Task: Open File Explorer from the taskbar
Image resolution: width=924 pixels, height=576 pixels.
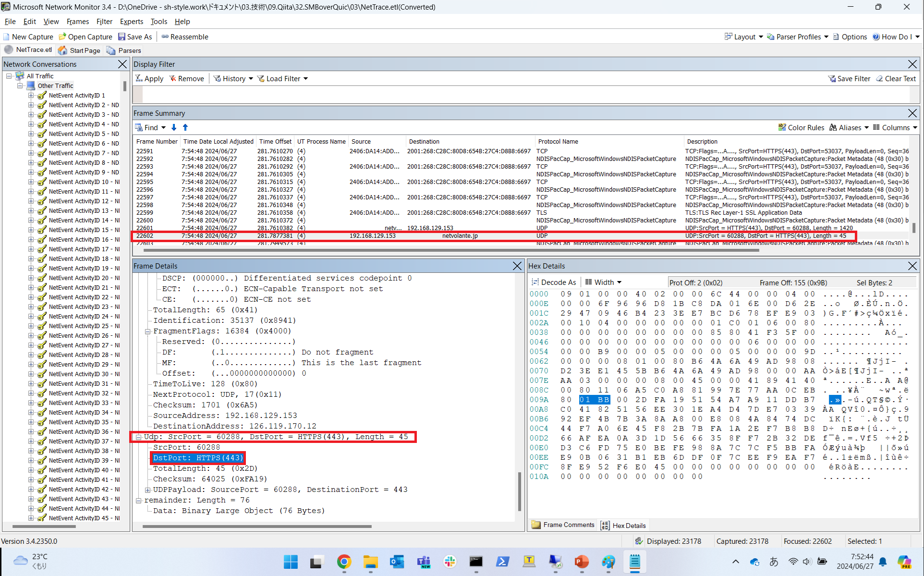Action: click(x=370, y=562)
